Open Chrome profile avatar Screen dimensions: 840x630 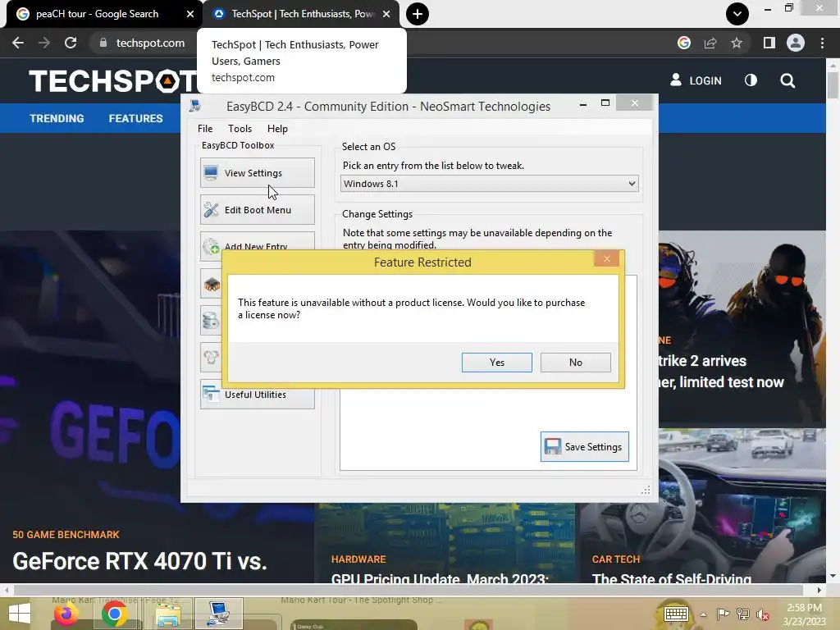(796, 43)
